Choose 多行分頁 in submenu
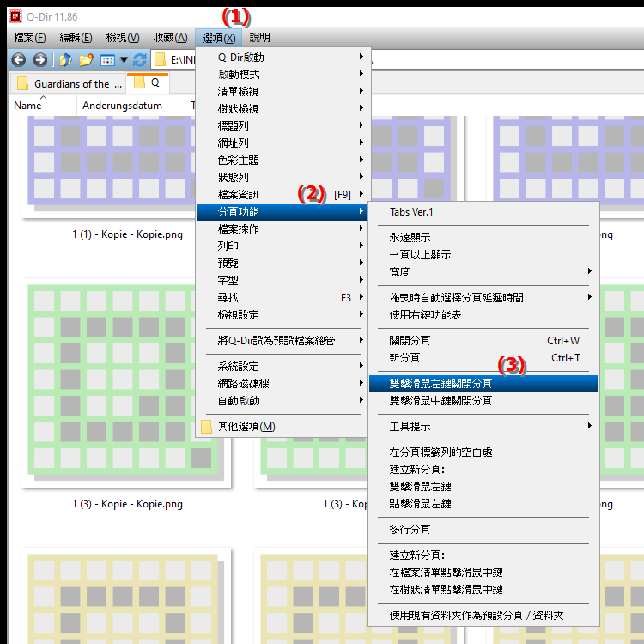 tap(410, 530)
